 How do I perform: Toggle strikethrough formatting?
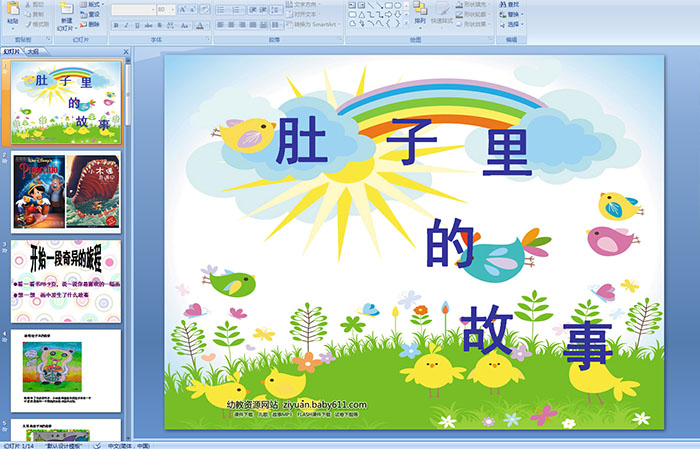coord(148,25)
